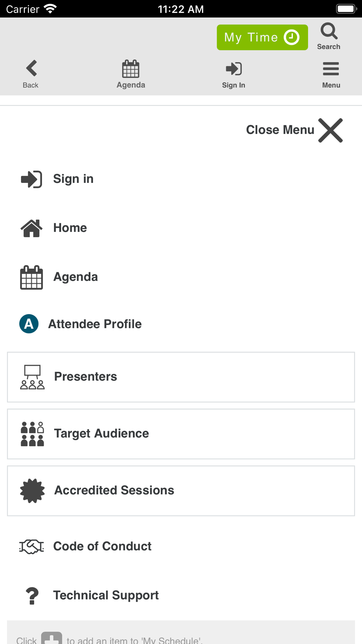The width and height of the screenshot is (362, 644).
Task: Toggle the hamburger Menu icon
Action: coord(331,69)
